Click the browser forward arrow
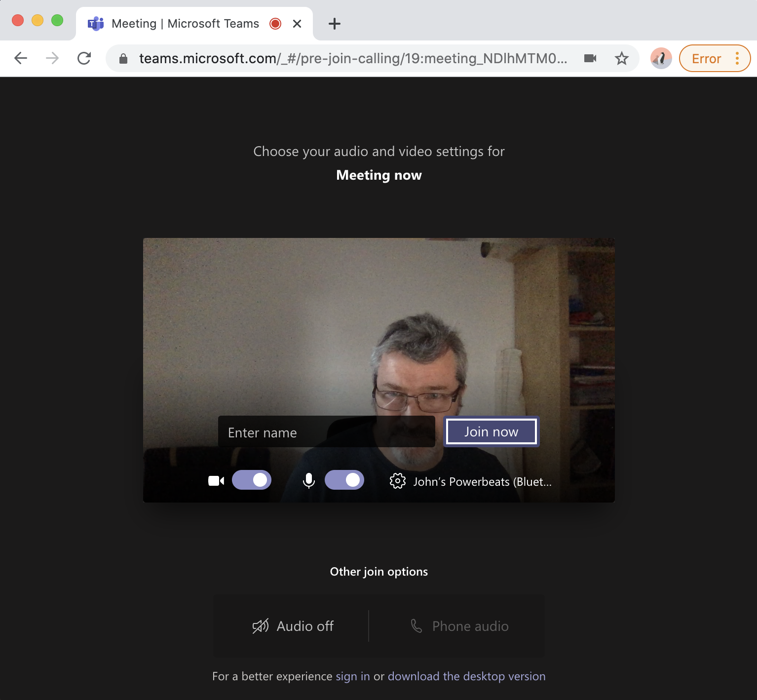 (x=52, y=58)
